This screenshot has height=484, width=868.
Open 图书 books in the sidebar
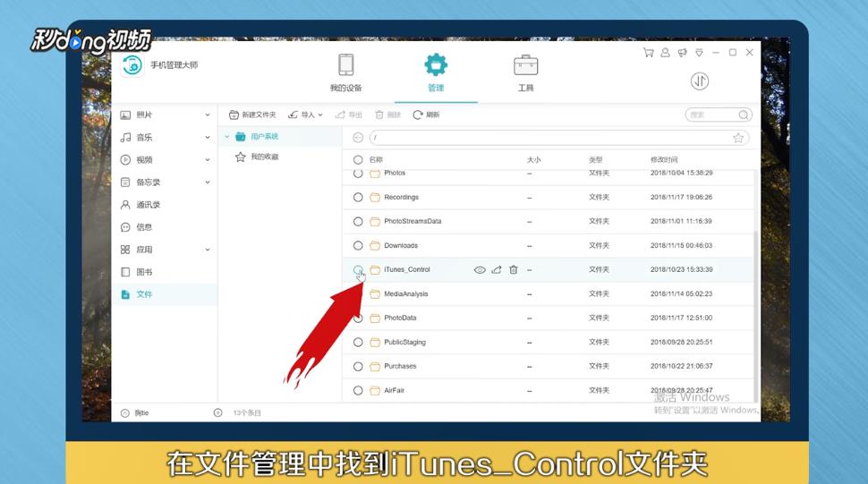(x=143, y=272)
